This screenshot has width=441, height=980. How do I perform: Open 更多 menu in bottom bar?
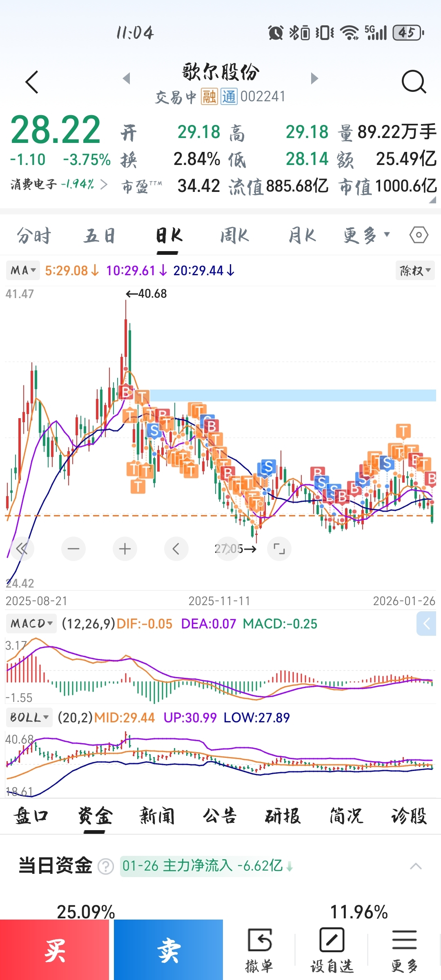coord(404,950)
